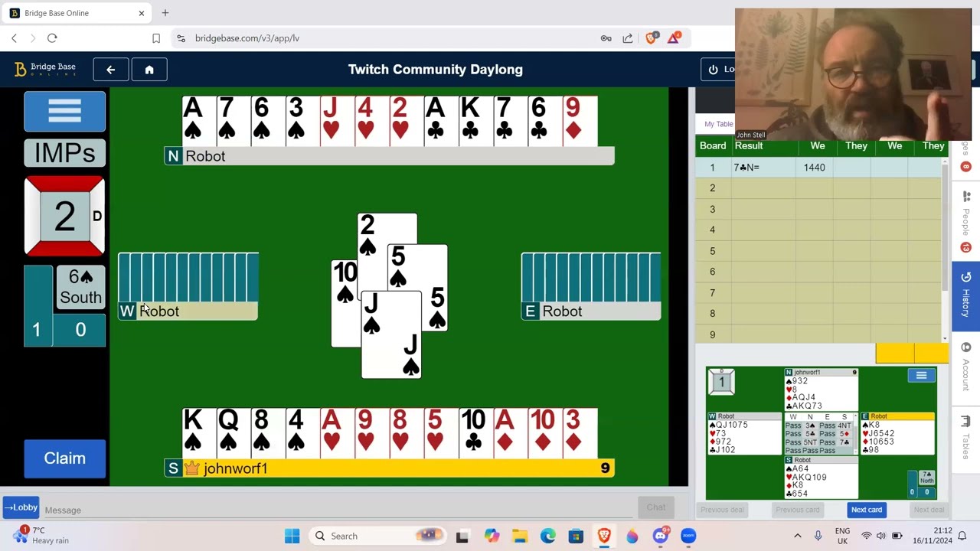This screenshot has width=980, height=551.
Task: Open the Bridge Base home screen
Action: click(x=149, y=70)
